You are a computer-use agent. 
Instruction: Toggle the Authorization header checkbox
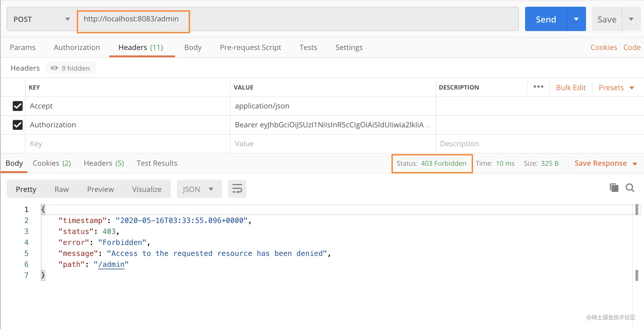17,125
